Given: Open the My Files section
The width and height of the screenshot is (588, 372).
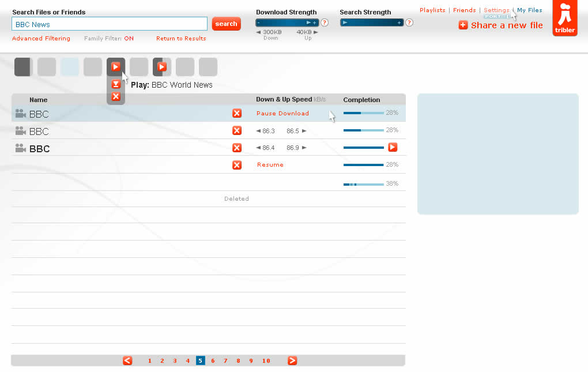Looking at the screenshot, I should click(x=530, y=10).
